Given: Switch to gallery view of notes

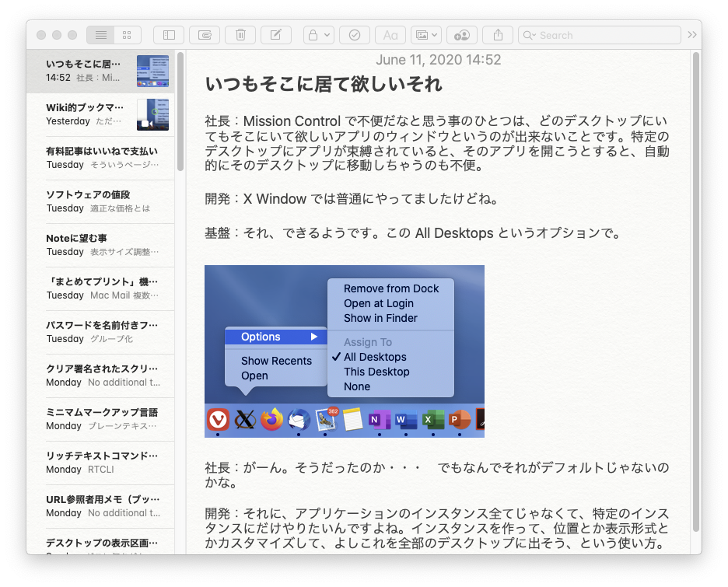Looking at the screenshot, I should [127, 35].
